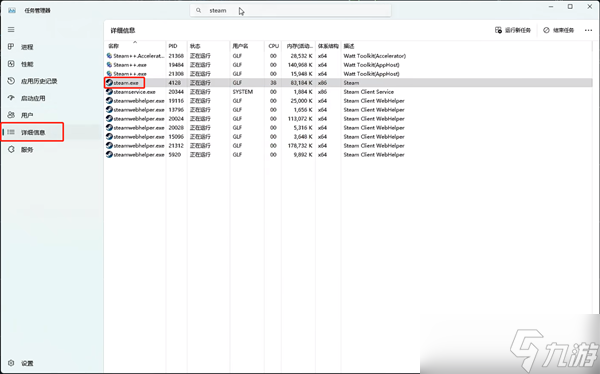The width and height of the screenshot is (600, 374).
Task: Click the 运行新任务 icon
Action: [x=498, y=30]
